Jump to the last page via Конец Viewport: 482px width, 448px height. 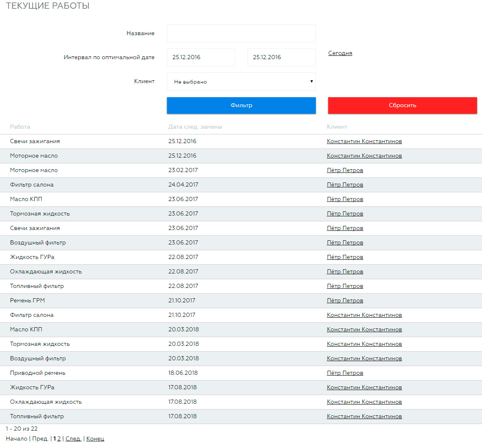95,438
